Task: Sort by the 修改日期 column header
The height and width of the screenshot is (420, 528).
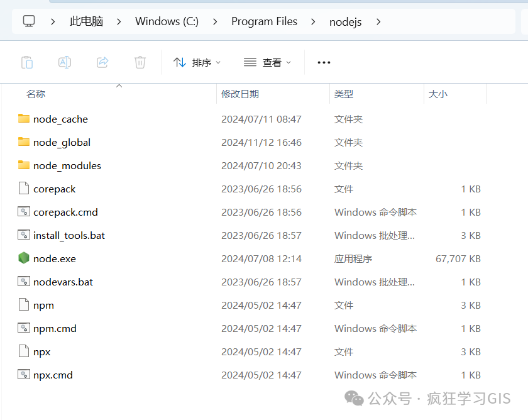Action: coord(240,94)
